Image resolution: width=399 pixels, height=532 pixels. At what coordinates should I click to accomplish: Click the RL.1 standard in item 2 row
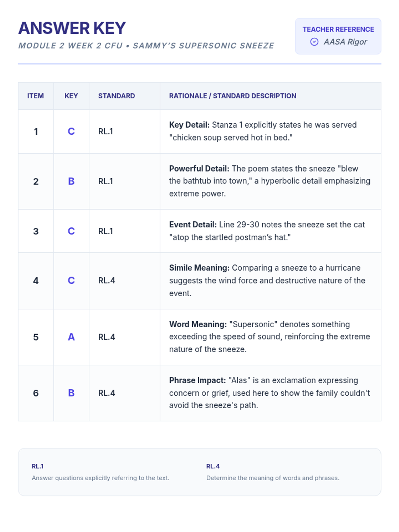coord(105,181)
